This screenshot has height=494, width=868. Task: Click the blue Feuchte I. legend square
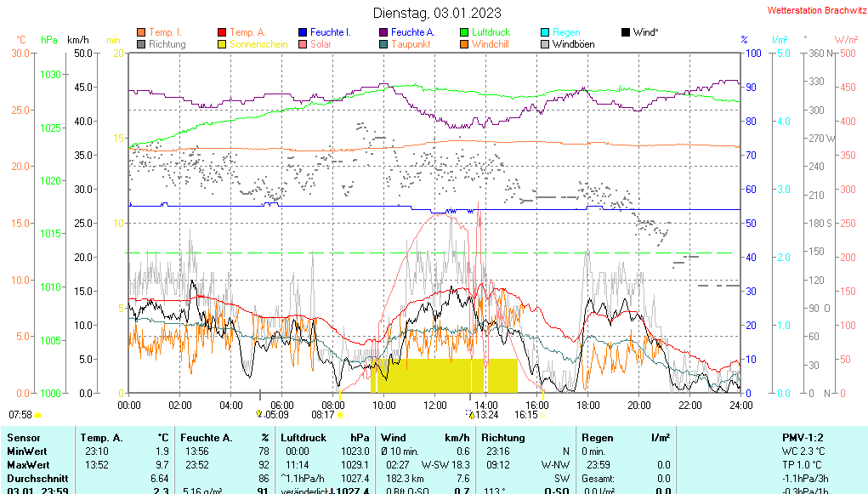[x=303, y=32]
